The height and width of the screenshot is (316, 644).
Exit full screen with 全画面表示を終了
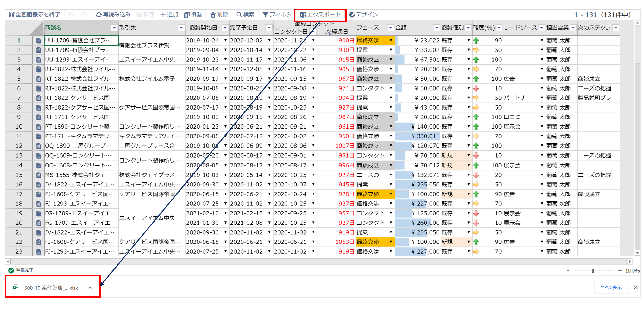click(x=34, y=15)
